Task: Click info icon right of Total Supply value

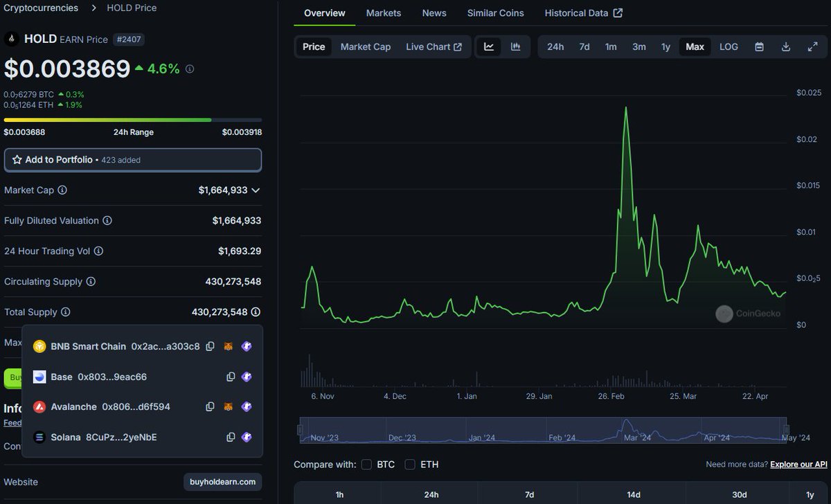Action: point(256,312)
